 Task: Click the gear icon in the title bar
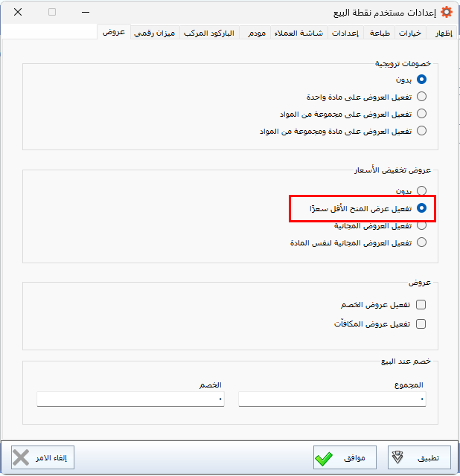[447, 13]
